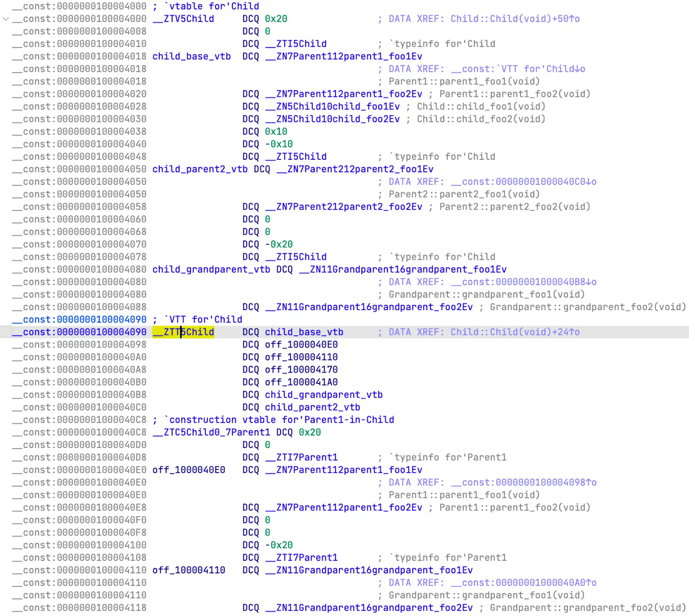
Task: Click the highlighted __ZTT5Child symbol
Action: coord(183,332)
